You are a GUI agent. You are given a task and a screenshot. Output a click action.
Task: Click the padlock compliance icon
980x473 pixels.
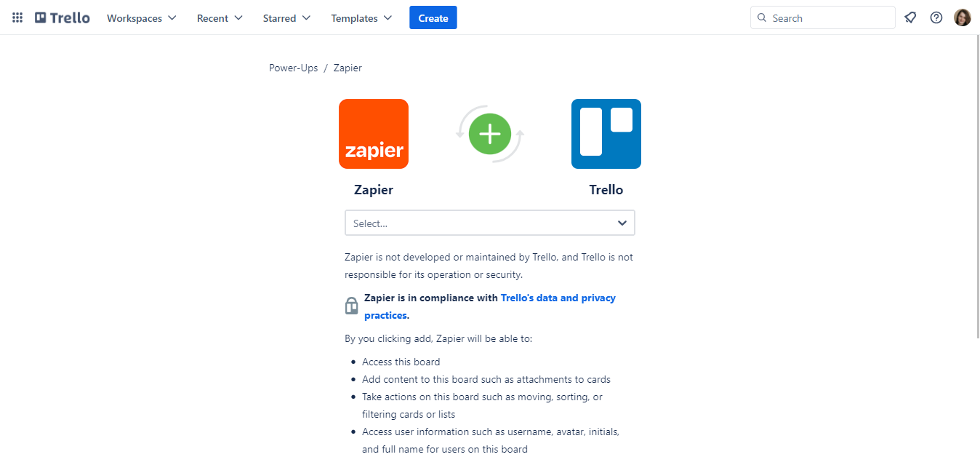click(x=352, y=306)
